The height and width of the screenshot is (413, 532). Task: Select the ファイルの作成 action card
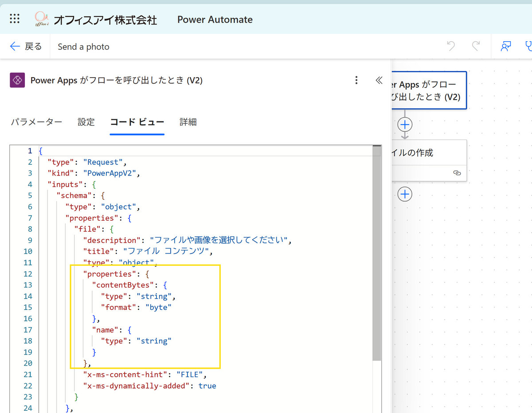429,160
